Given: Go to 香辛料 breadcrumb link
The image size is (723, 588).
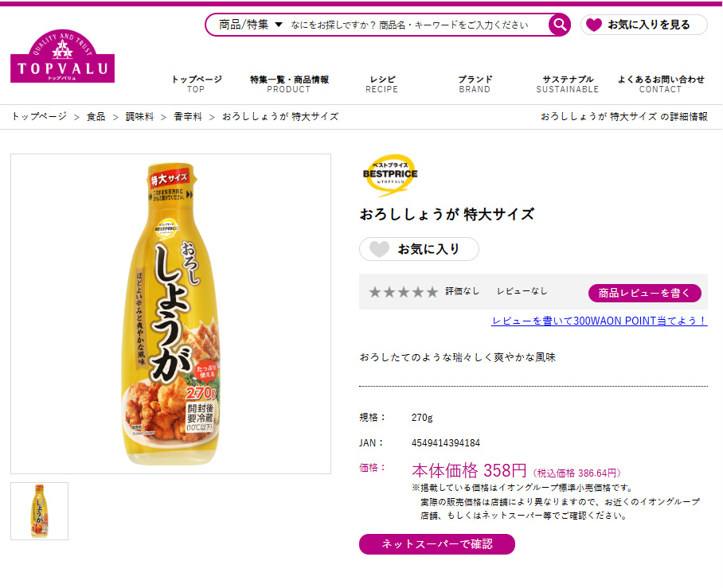Looking at the screenshot, I should click(x=188, y=117).
